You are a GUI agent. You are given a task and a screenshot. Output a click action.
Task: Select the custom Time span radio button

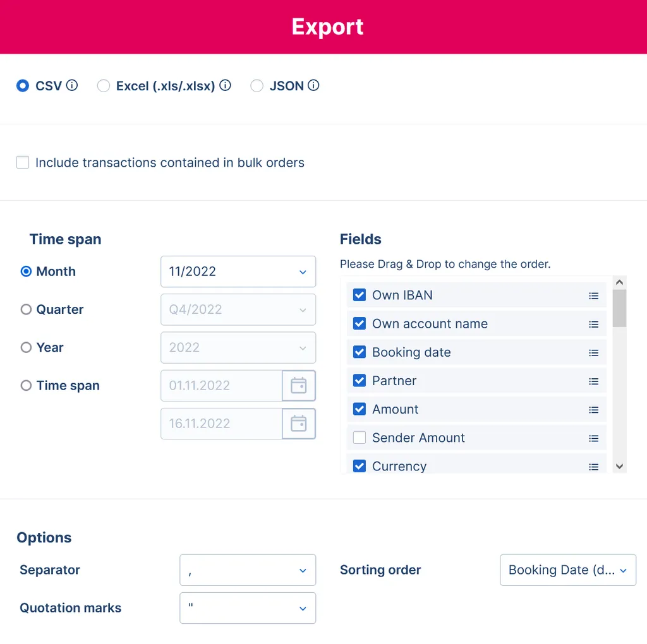click(26, 386)
